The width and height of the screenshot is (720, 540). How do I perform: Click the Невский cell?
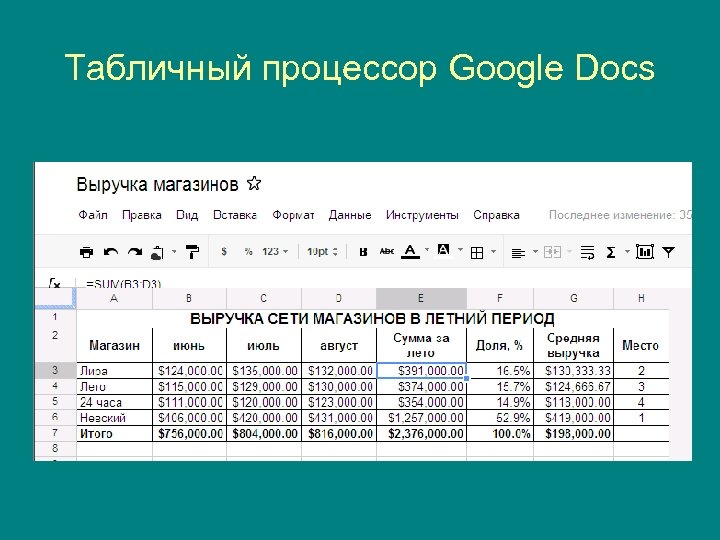coord(114,418)
